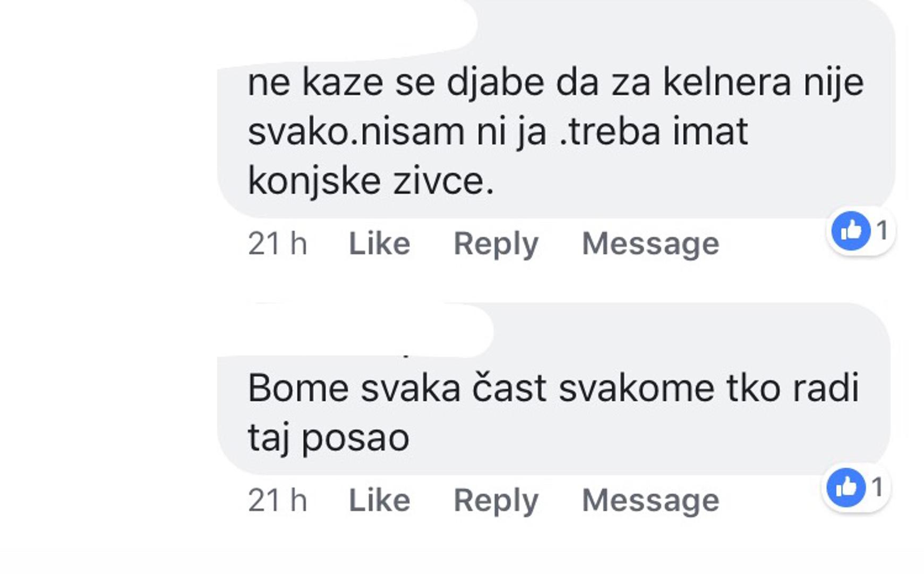View reaction count 1 beside 'taj posao' comment
Screen dimensions: 924x574
(877, 487)
